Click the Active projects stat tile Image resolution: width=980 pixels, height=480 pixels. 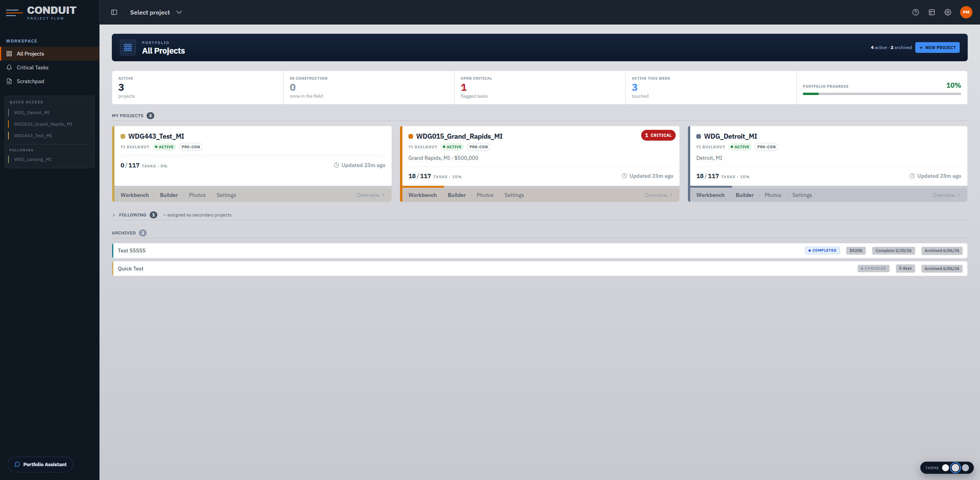click(x=198, y=87)
